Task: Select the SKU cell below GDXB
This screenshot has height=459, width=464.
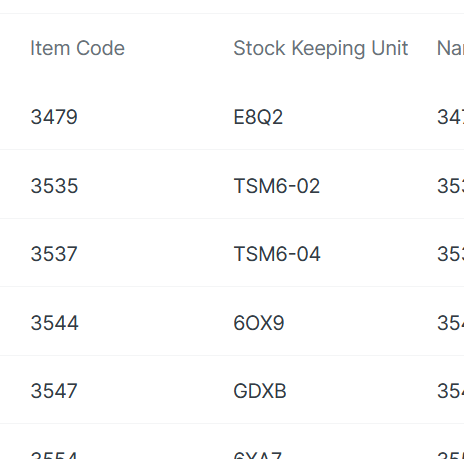Action: pyautogui.click(x=258, y=455)
